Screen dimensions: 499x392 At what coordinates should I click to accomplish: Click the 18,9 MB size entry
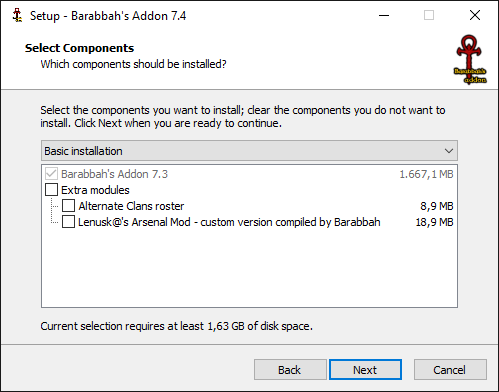pyautogui.click(x=434, y=222)
